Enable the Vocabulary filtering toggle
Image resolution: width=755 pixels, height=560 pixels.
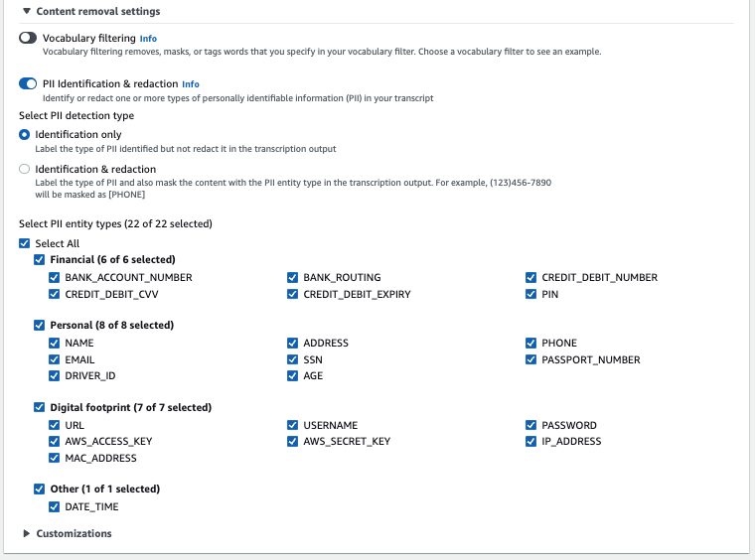28,38
